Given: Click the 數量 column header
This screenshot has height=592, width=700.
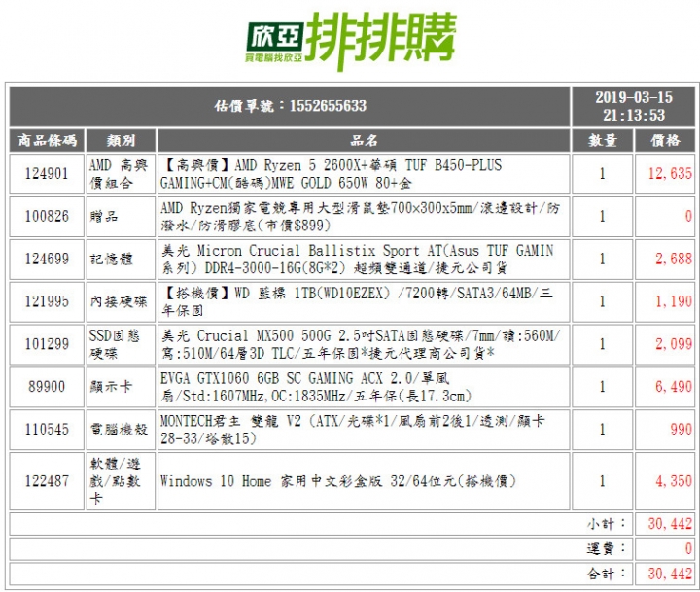Looking at the screenshot, I should tap(602, 141).
